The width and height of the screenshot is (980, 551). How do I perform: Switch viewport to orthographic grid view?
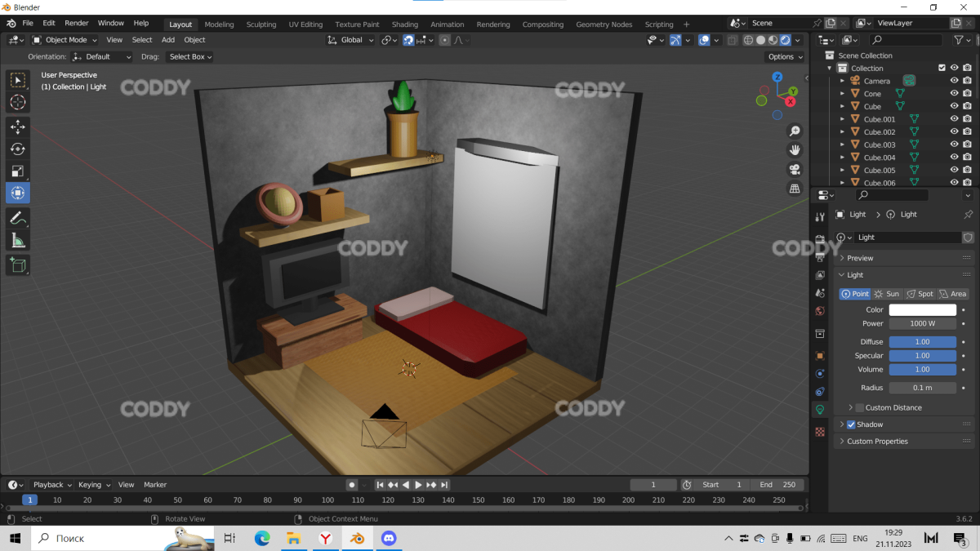point(794,189)
